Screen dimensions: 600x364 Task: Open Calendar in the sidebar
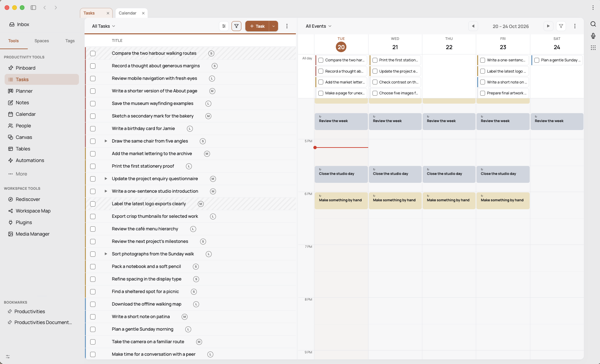click(x=42, y=114)
